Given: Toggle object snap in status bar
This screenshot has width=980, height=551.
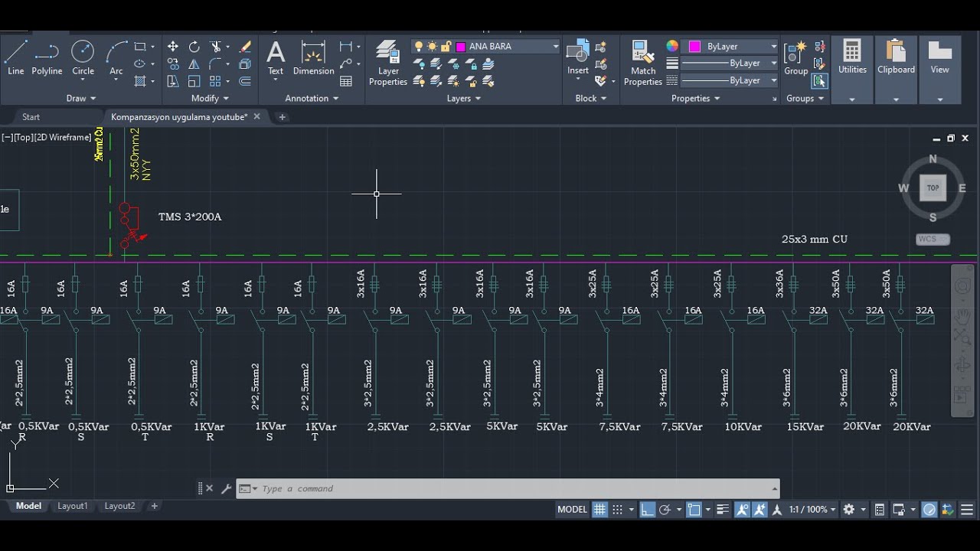Looking at the screenshot, I should pyautogui.click(x=694, y=510).
